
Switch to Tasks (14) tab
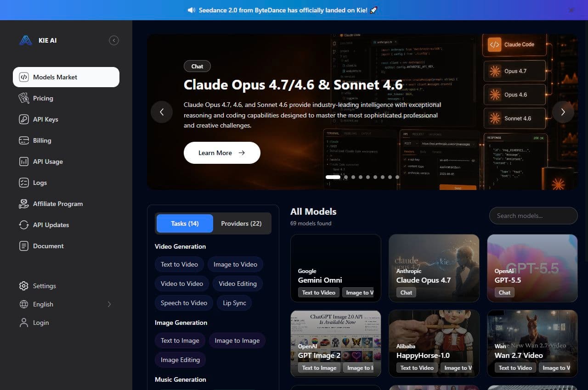(185, 223)
